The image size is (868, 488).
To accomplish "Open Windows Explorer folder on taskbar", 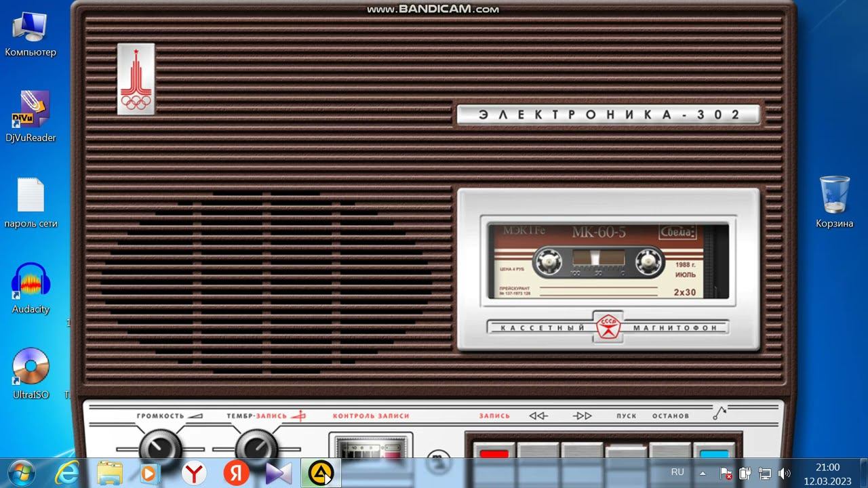I will tap(109, 473).
